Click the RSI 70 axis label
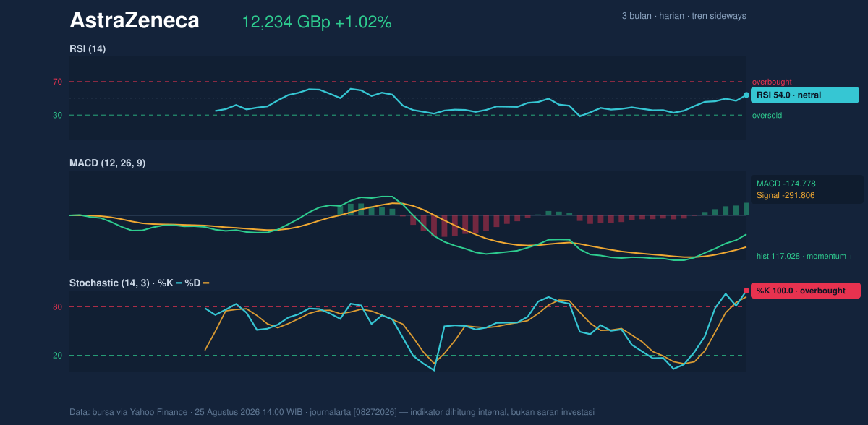 [x=57, y=82]
